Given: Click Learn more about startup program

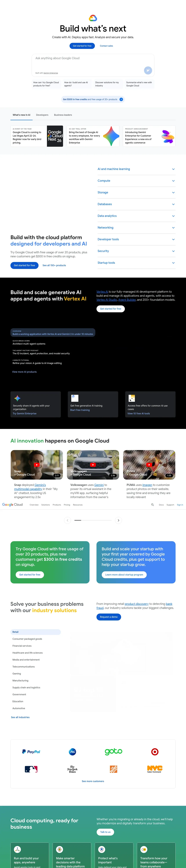Looking at the screenshot, I should (x=124, y=575).
